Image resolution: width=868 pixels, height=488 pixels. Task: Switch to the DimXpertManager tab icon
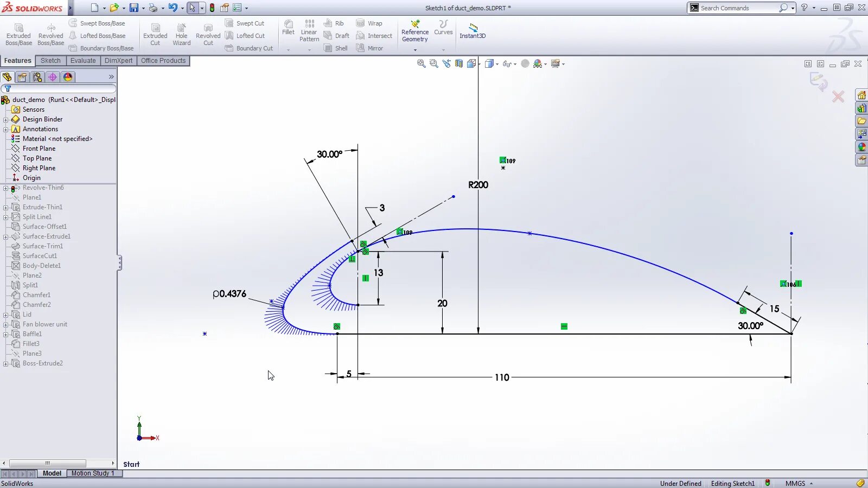(x=53, y=77)
